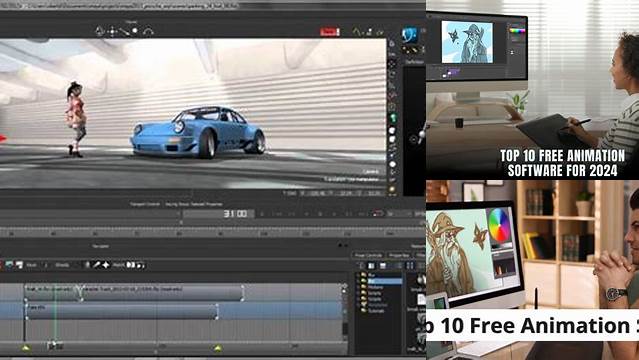The width and height of the screenshot is (639, 360).
Task: Click the arc-shaped rotate tool icon
Action: point(148,32)
